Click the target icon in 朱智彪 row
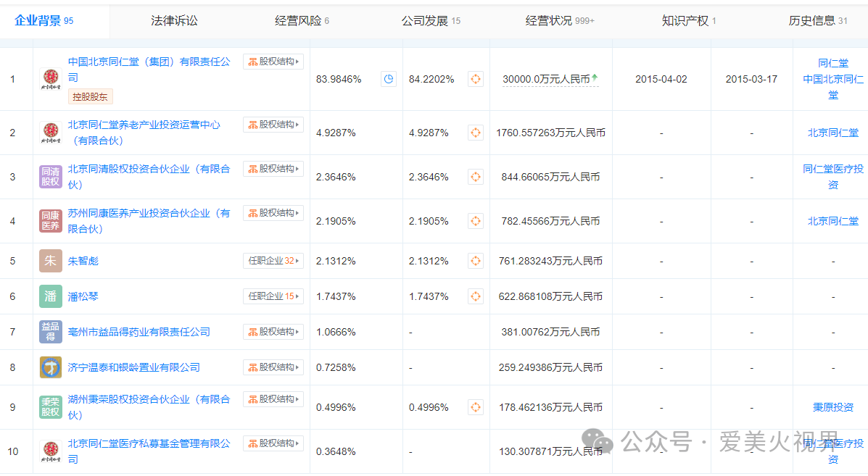The width and height of the screenshot is (868, 476). click(x=476, y=261)
